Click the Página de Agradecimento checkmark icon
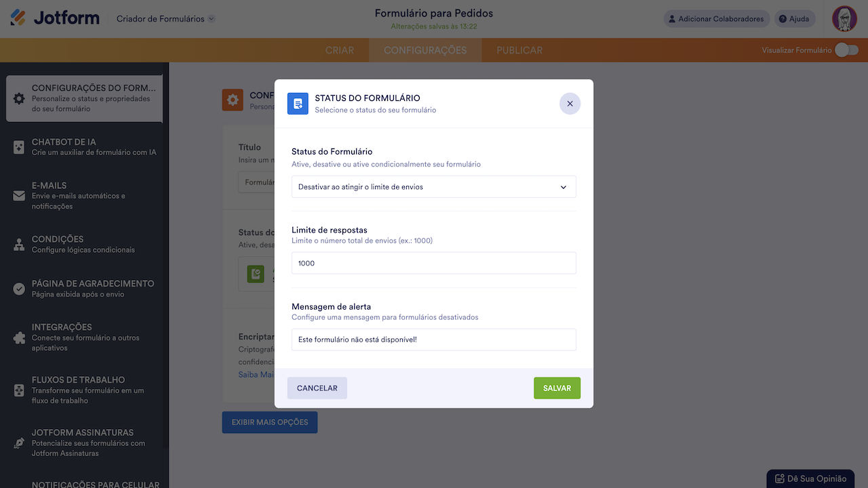Image resolution: width=868 pixels, height=488 pixels. tap(19, 289)
